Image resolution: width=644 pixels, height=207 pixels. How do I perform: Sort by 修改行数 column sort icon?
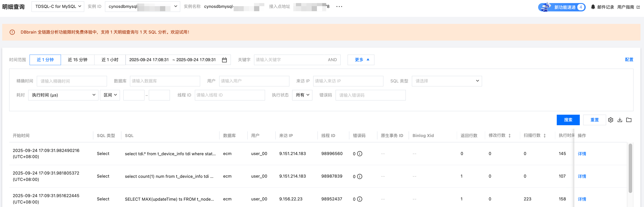click(x=509, y=136)
